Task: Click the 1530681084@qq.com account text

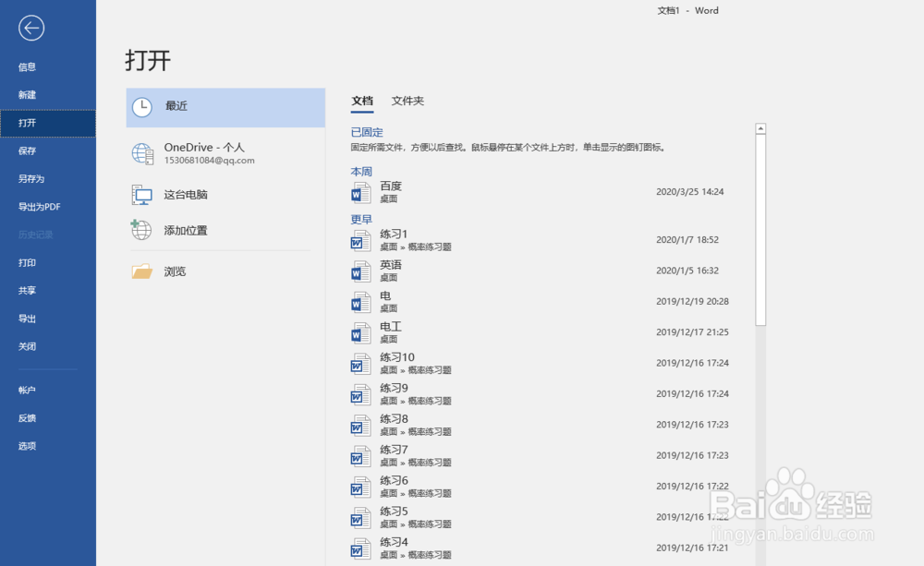Action: click(x=209, y=161)
